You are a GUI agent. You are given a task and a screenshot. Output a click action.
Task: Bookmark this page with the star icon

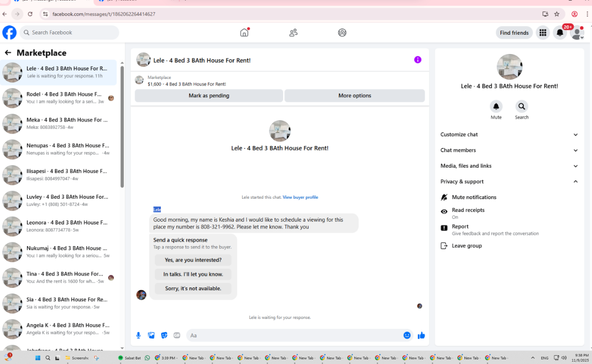pos(557,14)
